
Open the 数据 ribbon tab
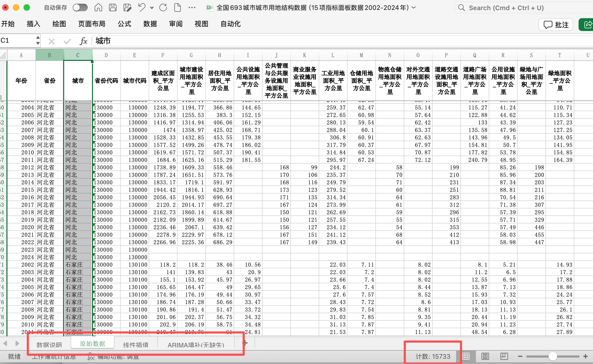coord(150,24)
